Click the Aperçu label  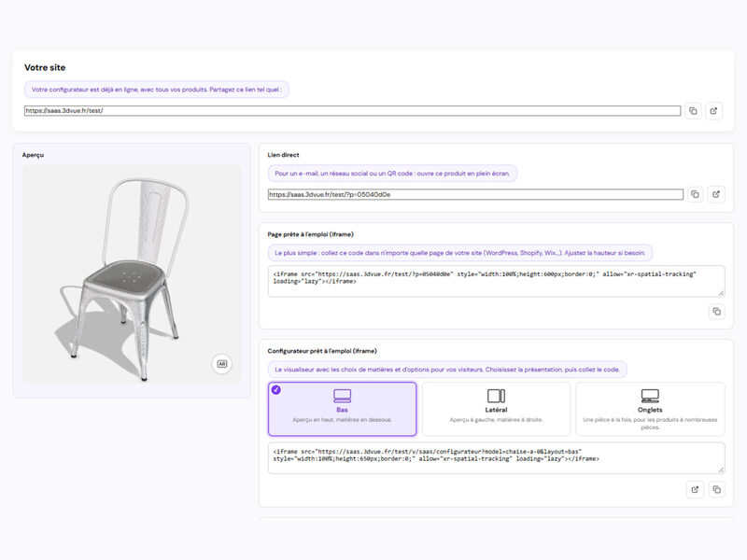click(33, 155)
